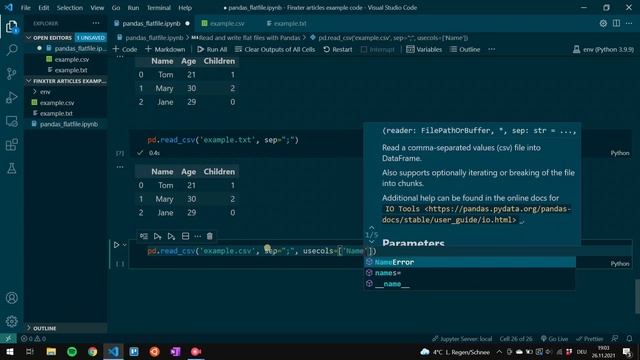The image size is (640, 360).
Task: Open example.csv in Finxter folder tree
Action: point(57,102)
